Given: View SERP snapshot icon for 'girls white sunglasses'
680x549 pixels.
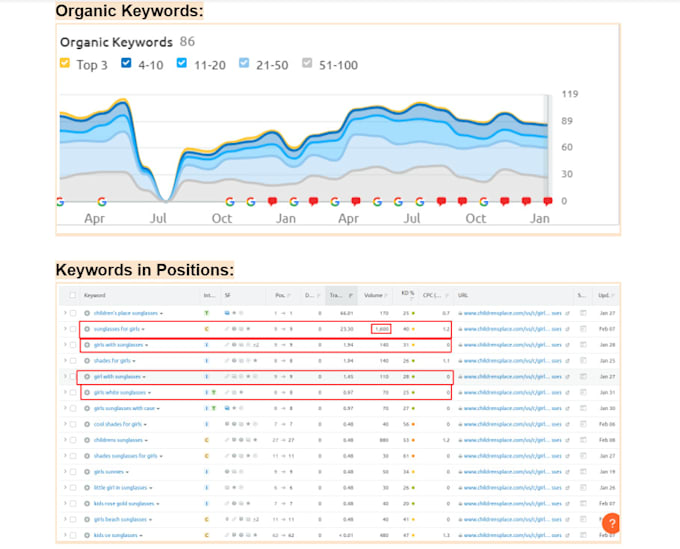Looking at the screenshot, I should 583,392.
